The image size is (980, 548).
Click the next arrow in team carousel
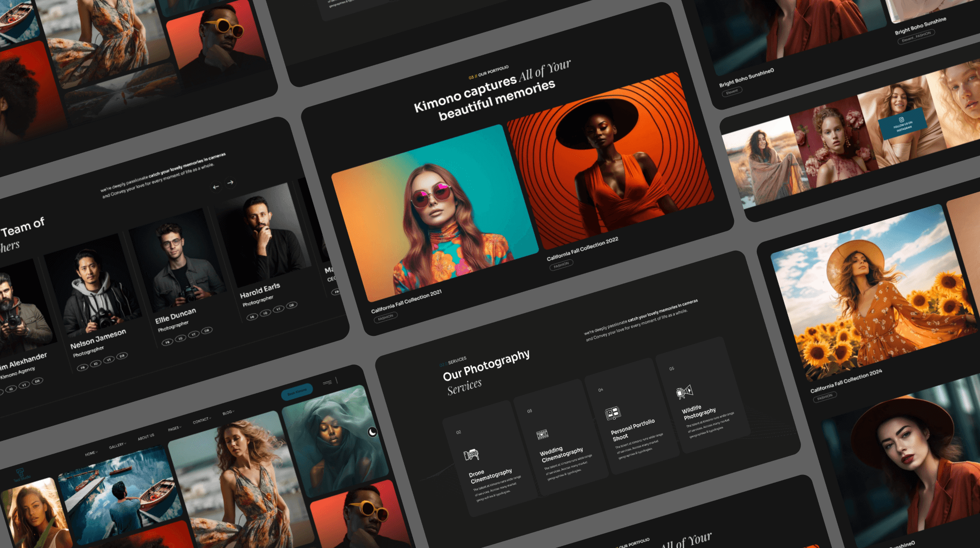click(231, 182)
